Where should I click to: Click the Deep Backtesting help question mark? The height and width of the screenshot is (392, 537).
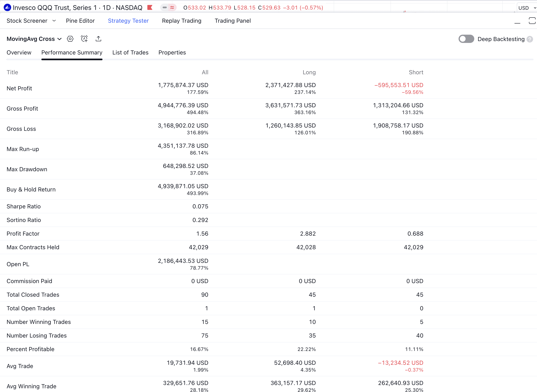(530, 39)
